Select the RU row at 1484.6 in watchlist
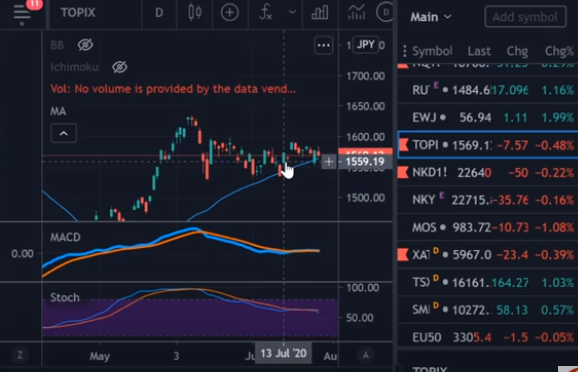578x372 pixels. [x=488, y=90]
